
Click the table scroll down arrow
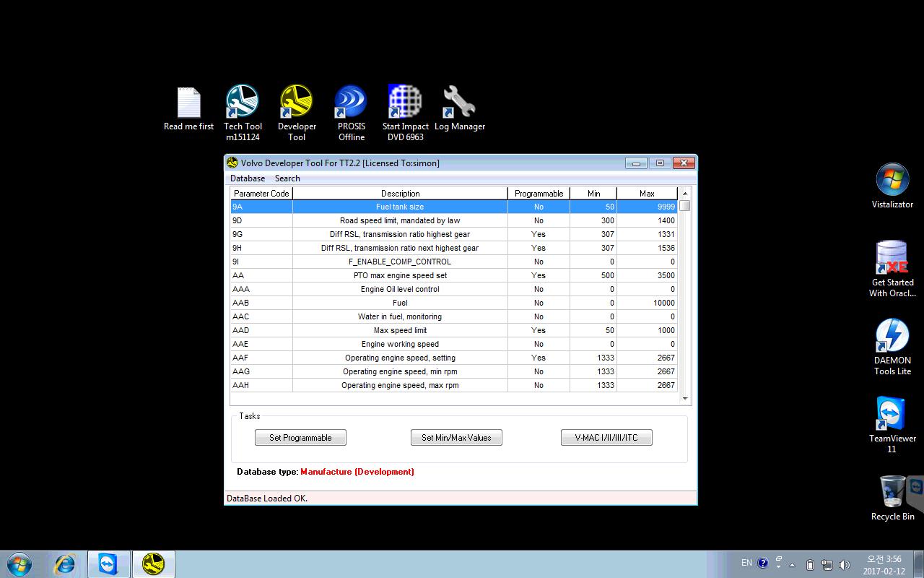[685, 398]
